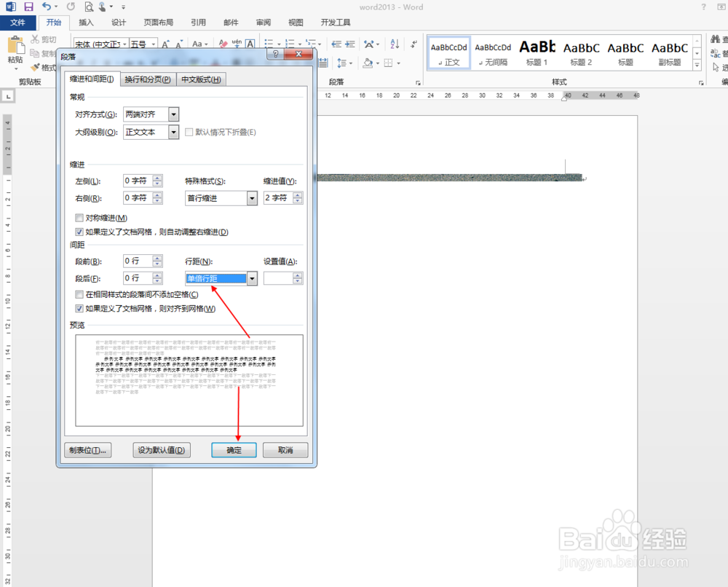The width and height of the screenshot is (728, 587).
Task: Click the Redo icon in quick access toolbar
Action: (71, 7)
